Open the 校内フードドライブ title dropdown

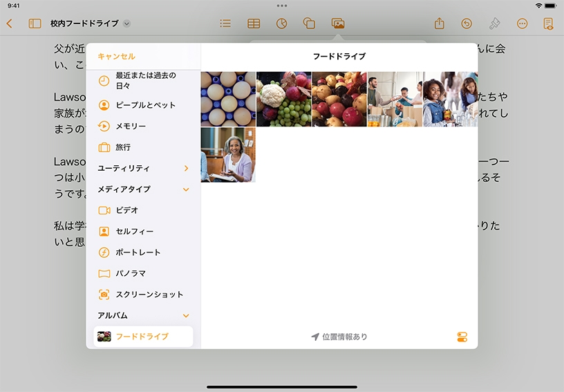pos(126,24)
